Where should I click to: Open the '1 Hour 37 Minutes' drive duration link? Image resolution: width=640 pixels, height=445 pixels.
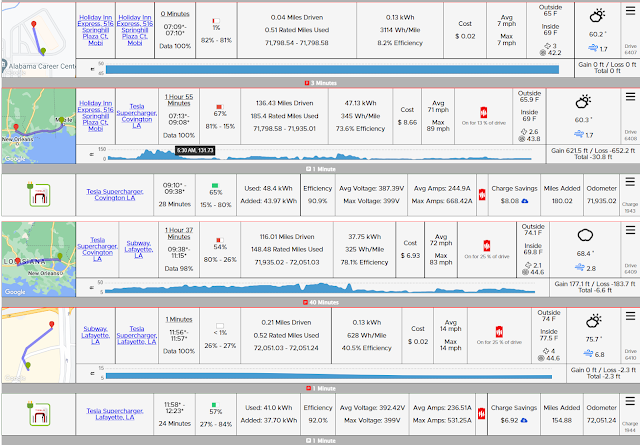pyautogui.click(x=179, y=234)
